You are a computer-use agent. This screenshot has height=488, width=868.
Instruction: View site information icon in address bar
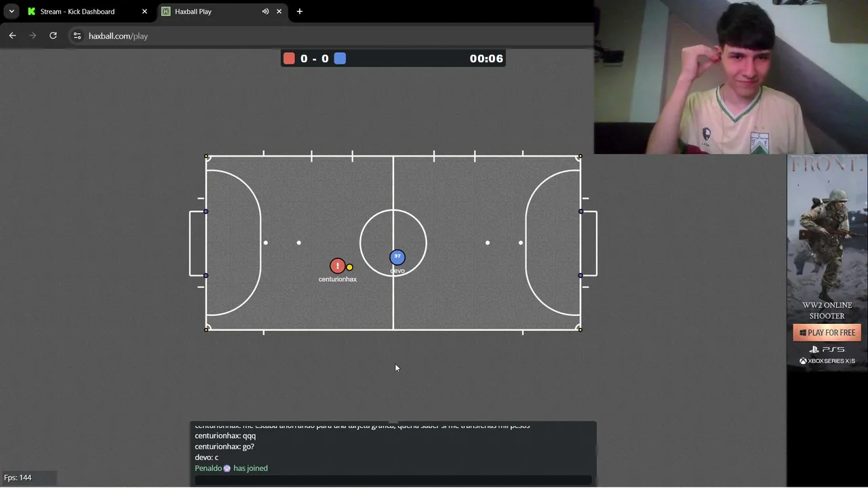coord(77,36)
